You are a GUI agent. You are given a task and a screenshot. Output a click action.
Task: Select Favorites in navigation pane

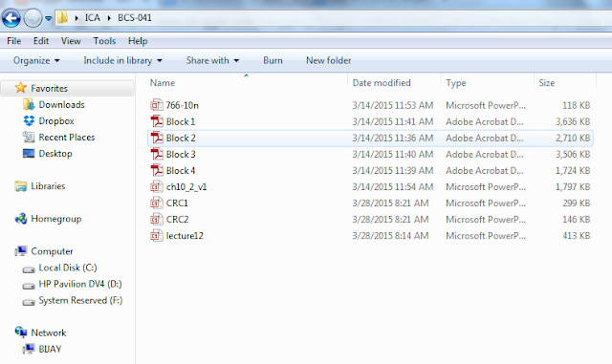coord(49,89)
